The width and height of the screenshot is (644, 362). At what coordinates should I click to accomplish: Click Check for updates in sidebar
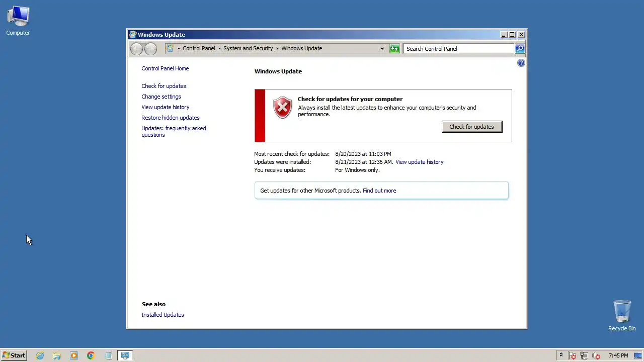(164, 86)
